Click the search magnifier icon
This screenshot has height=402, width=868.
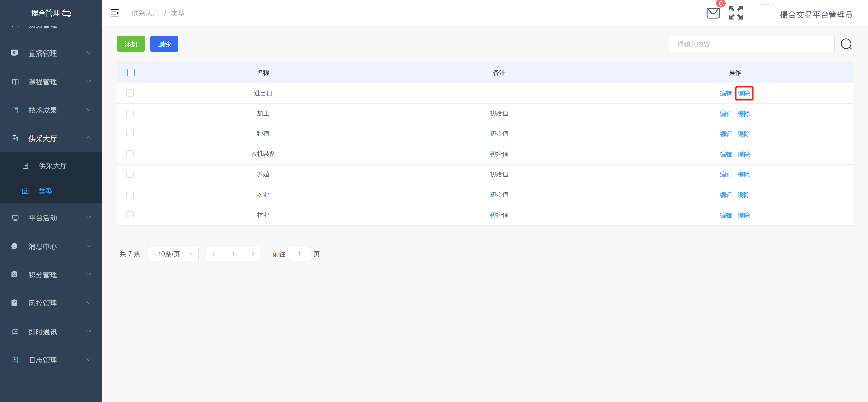(846, 44)
